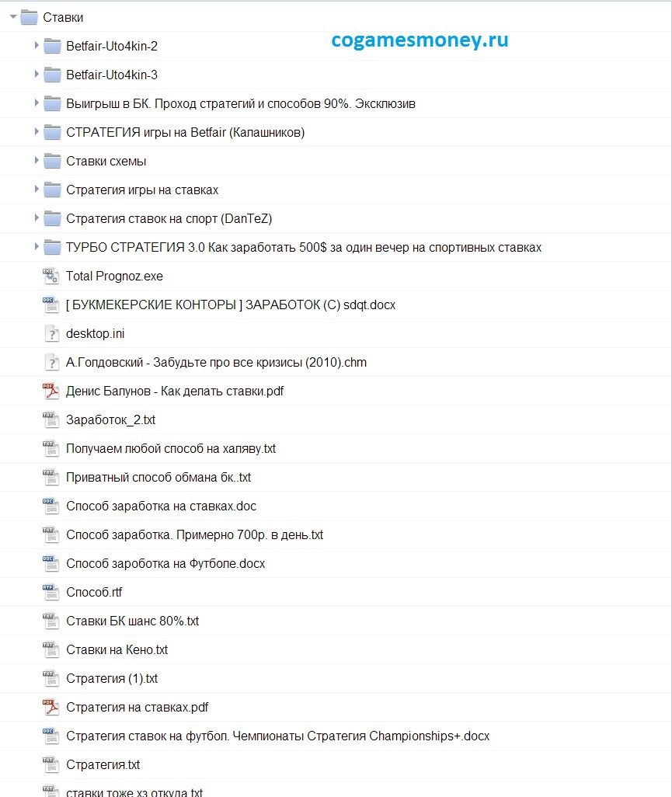Expand the Ставки схемы folder arrow
The height and width of the screenshot is (797, 672).
coord(37,161)
